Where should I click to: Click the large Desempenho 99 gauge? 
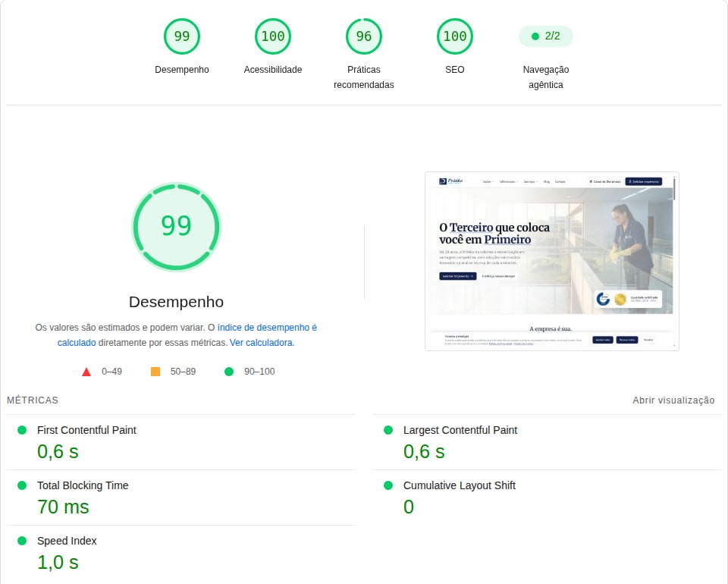176,227
